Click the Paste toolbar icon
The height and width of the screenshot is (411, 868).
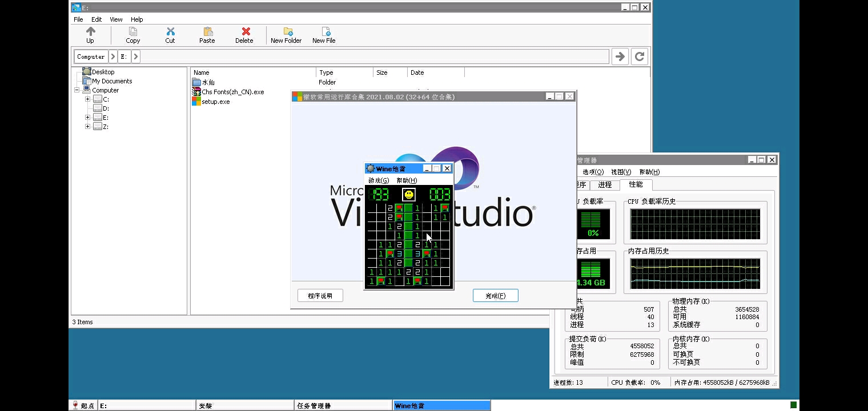coord(207,32)
